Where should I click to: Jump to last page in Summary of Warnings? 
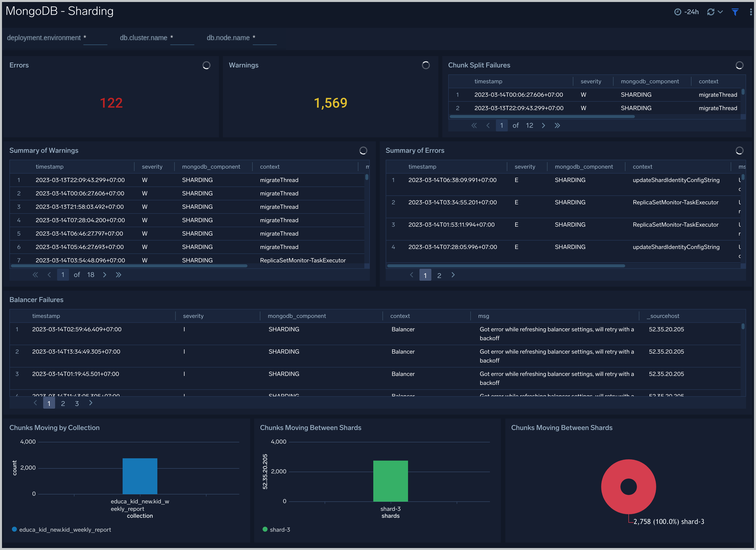coord(119,275)
